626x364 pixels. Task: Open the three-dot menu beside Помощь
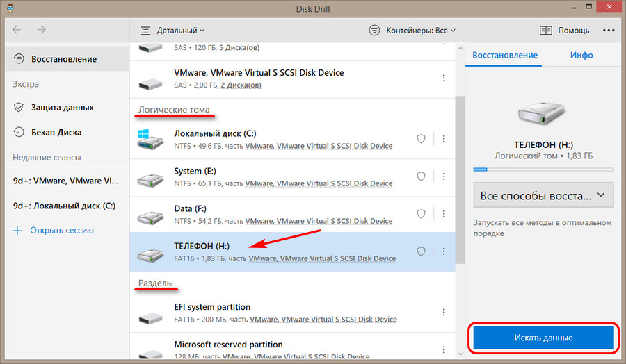click(609, 31)
